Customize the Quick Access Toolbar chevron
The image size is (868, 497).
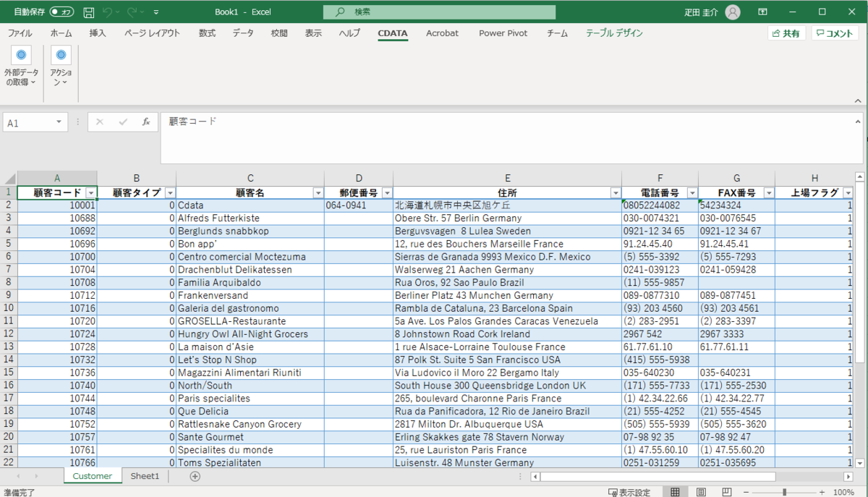(155, 11)
